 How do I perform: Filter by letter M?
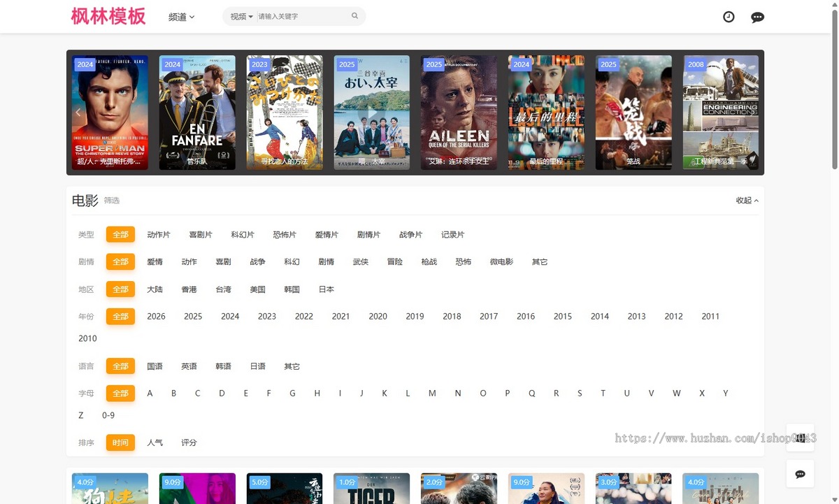[432, 394]
